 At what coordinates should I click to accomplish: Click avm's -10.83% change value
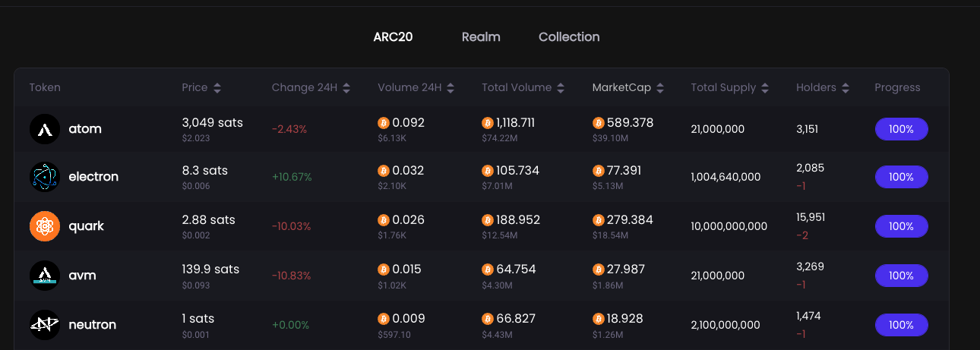pyautogui.click(x=292, y=276)
